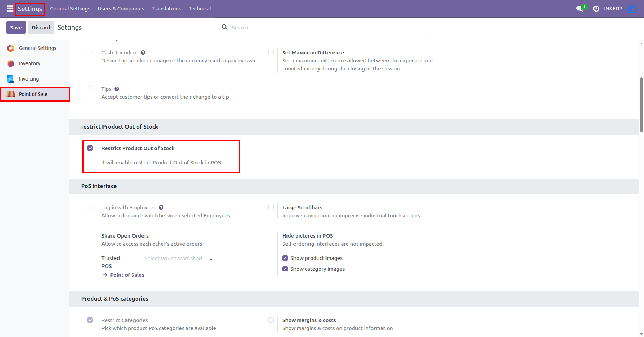Click the search magnifier icon
Image resolution: width=644 pixels, height=337 pixels.
225,27
